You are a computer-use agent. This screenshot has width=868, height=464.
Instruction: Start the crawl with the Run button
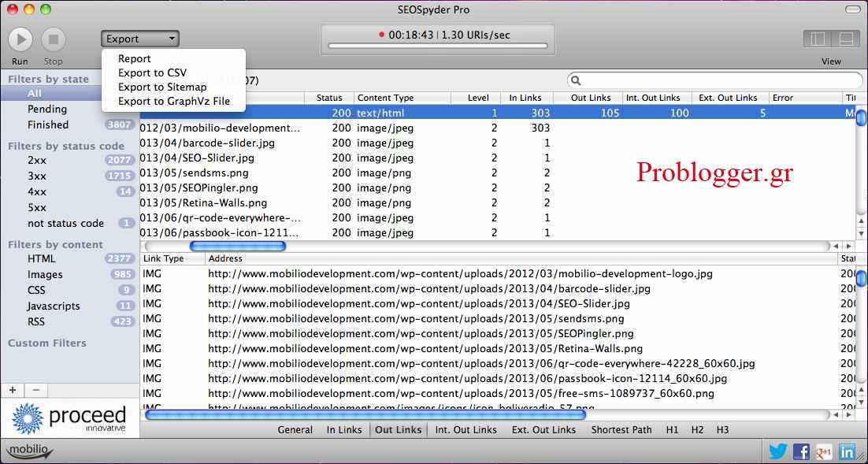[x=20, y=39]
